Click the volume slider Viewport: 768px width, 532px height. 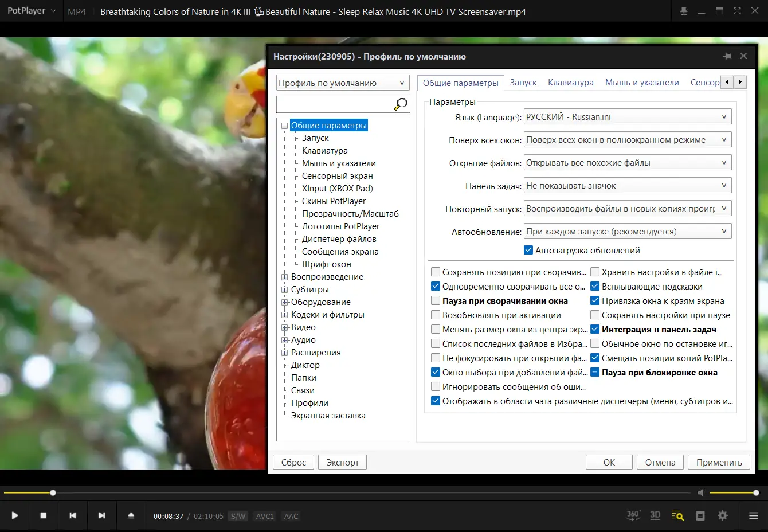[734, 492]
